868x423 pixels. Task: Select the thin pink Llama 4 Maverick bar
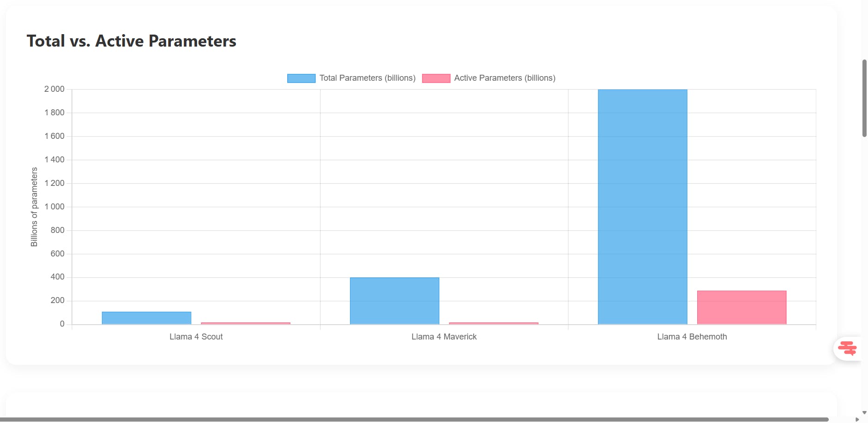(494, 323)
